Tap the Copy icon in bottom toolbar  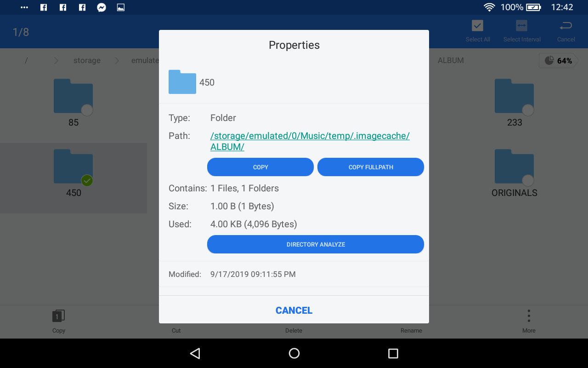point(58,316)
